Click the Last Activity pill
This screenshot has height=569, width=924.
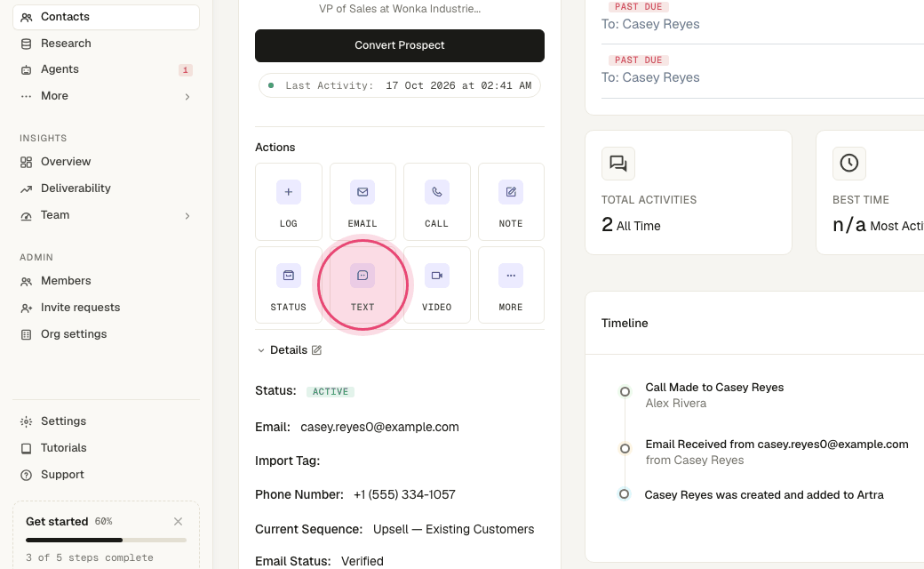click(x=400, y=85)
